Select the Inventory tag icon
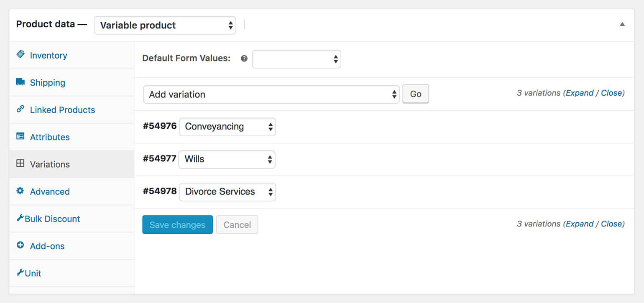 click(21, 54)
